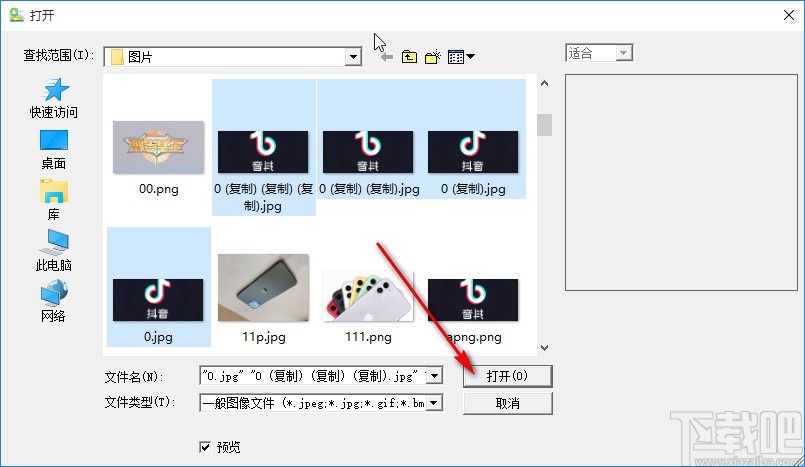This screenshot has height=467, width=805.
Task: Select the 00.png thumbnail
Action: pyautogui.click(x=159, y=147)
